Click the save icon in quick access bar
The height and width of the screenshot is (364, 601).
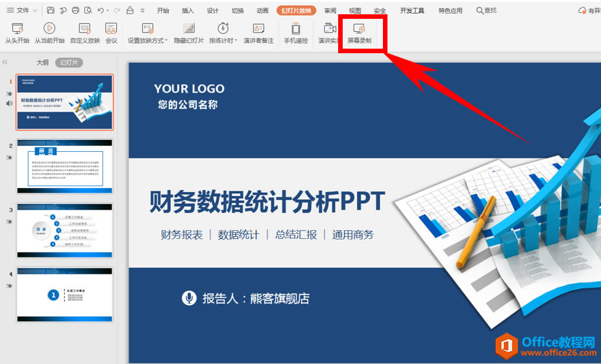coord(51,10)
